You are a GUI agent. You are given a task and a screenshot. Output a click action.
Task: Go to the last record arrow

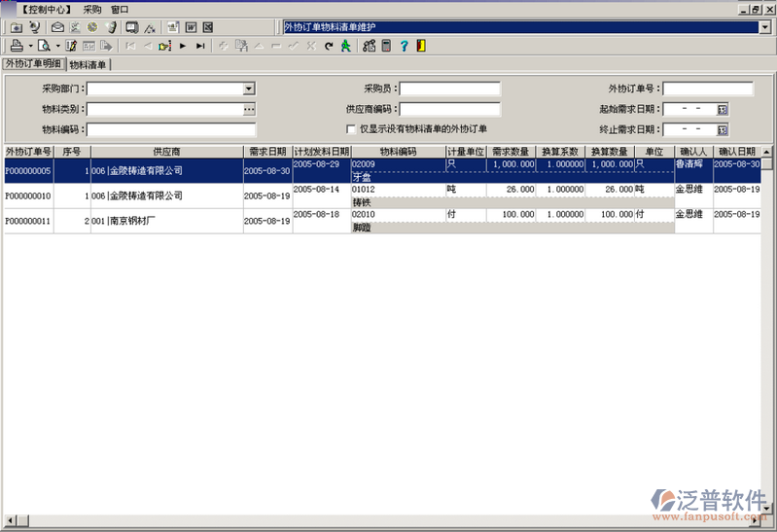click(x=200, y=46)
